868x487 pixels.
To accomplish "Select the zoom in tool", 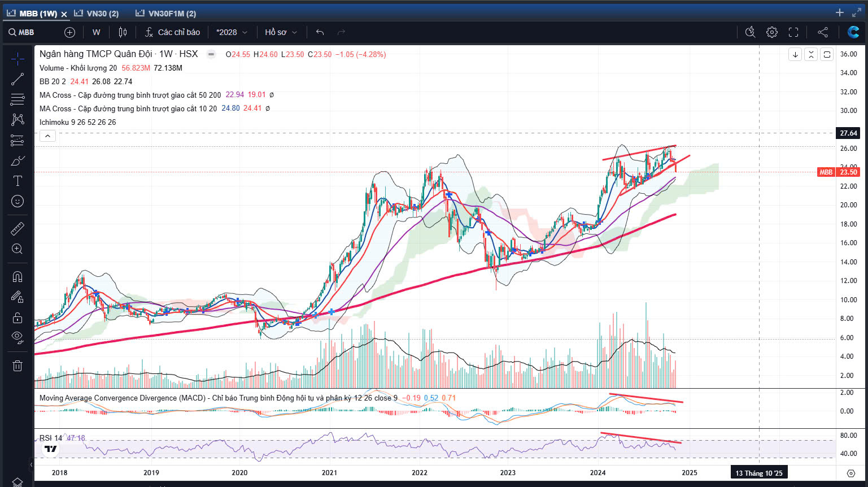I will point(18,249).
